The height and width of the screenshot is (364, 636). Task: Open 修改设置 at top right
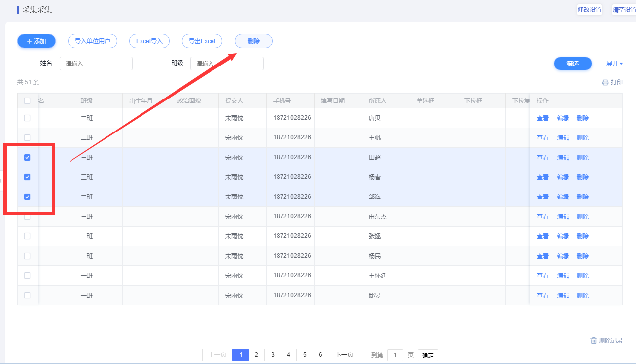coord(589,10)
